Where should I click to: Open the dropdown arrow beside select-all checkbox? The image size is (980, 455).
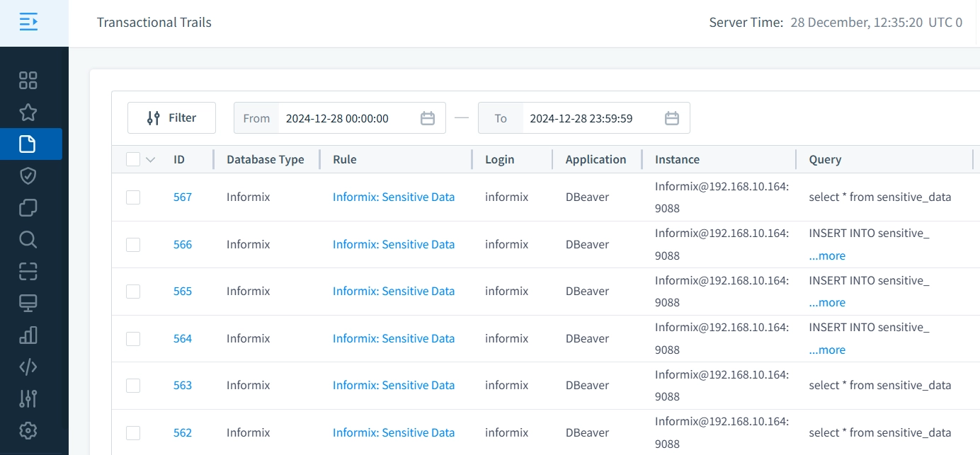click(150, 160)
